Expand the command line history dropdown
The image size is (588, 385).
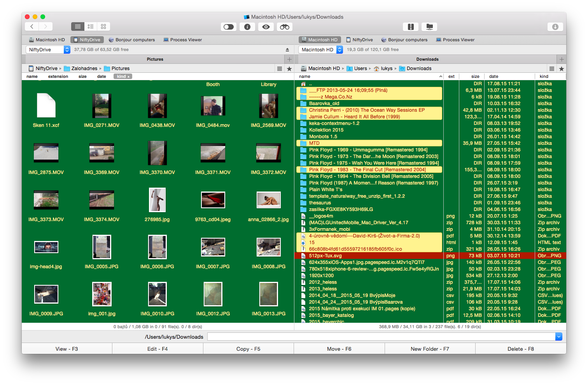click(558, 337)
